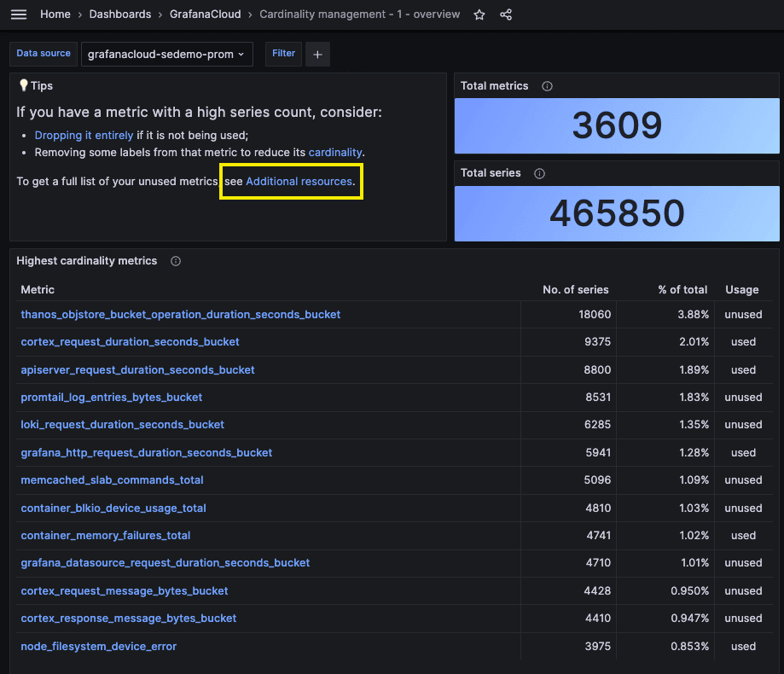
Task: Open the grafanacloud-sedemo-prom data source dropdown
Action: (166, 54)
